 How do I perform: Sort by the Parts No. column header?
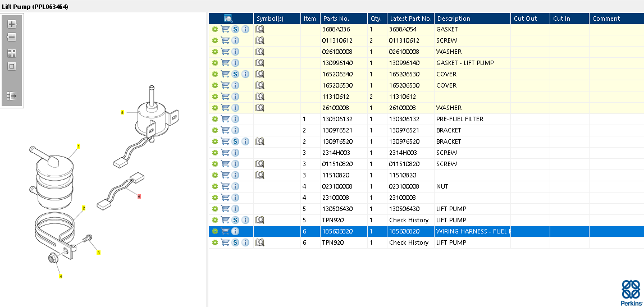(344, 19)
